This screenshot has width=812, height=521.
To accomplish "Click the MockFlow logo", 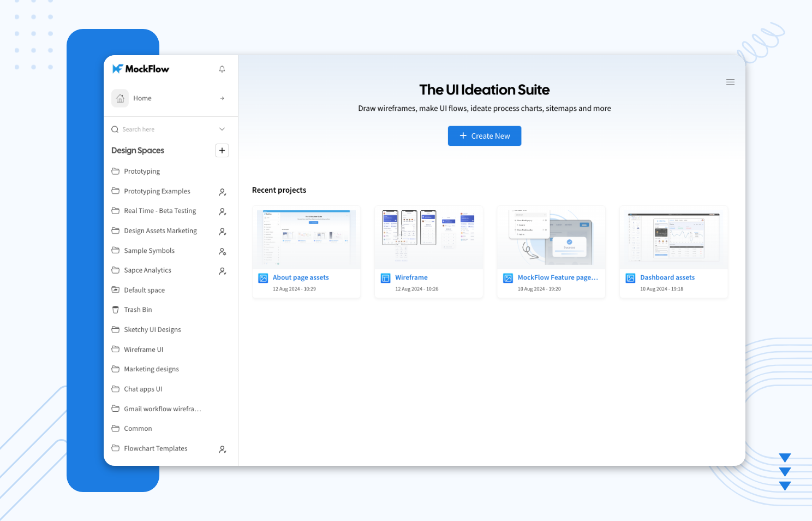I will click(140, 69).
